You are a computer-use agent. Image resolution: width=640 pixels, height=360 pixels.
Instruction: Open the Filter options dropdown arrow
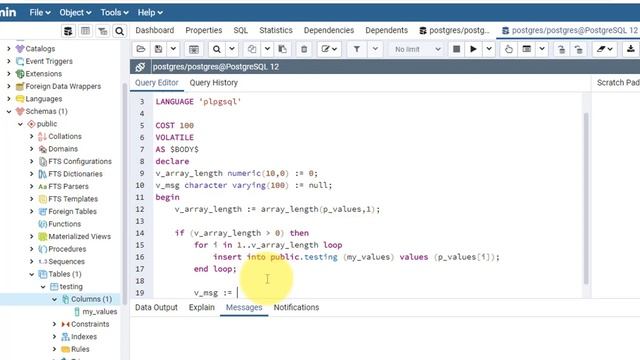(x=375, y=49)
